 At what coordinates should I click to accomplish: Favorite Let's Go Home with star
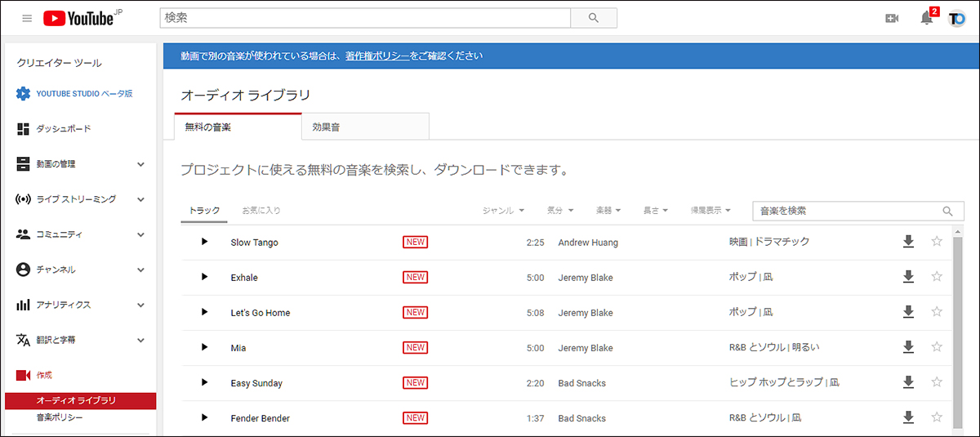pyautogui.click(x=937, y=312)
